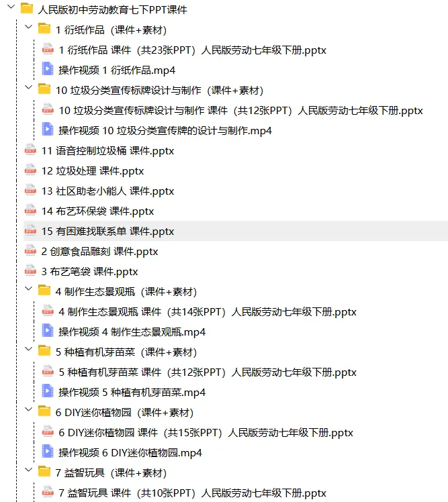Click the video icon of 操作视频 5 种植有机芽苗菜.mp4

coord(48,391)
